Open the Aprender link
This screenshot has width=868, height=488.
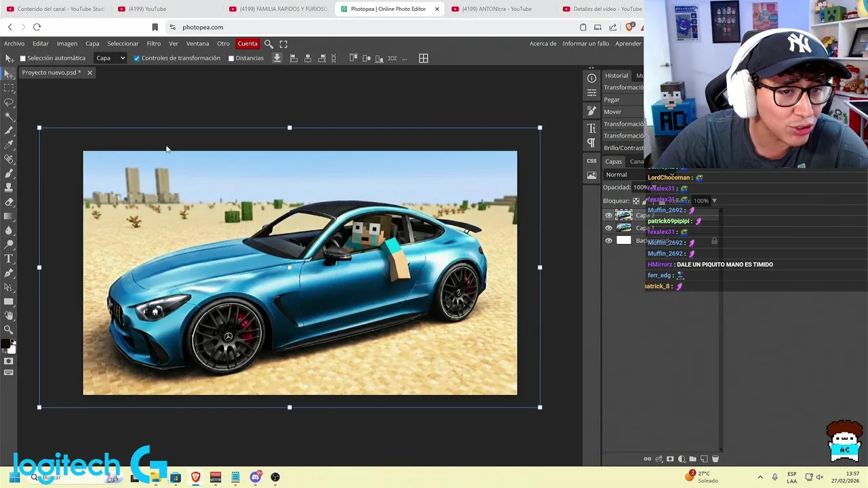[x=629, y=43]
